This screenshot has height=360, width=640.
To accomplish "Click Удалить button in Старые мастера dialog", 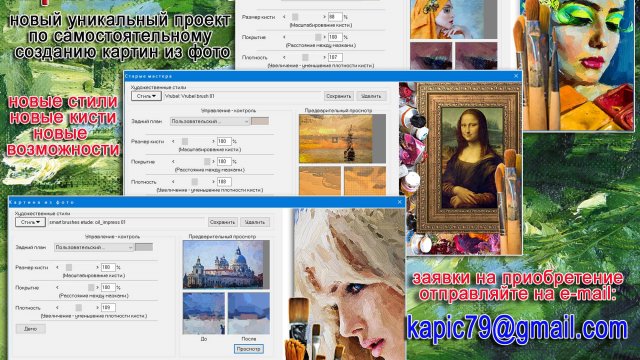I will click(371, 96).
